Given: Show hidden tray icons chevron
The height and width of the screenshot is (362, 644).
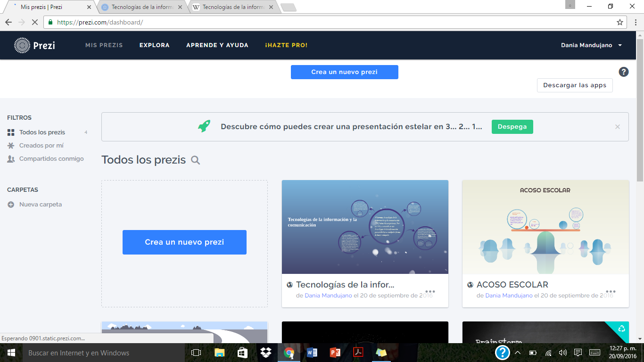Looking at the screenshot, I should tap(518, 353).
